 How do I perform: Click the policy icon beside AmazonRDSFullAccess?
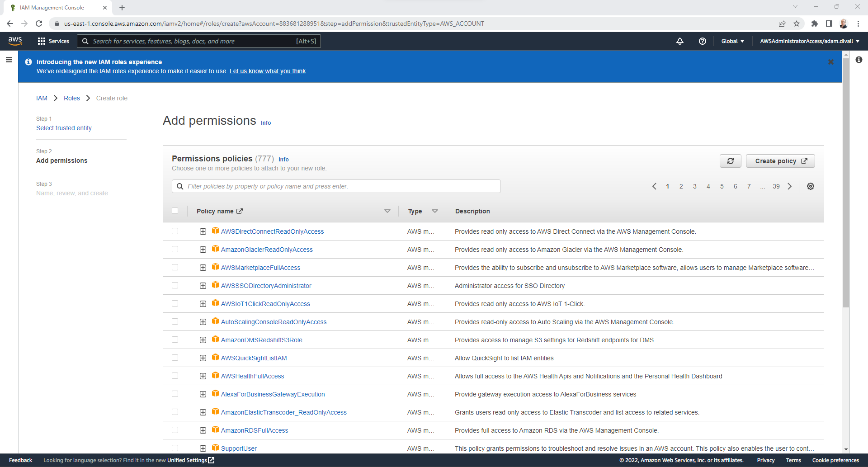pos(216,430)
